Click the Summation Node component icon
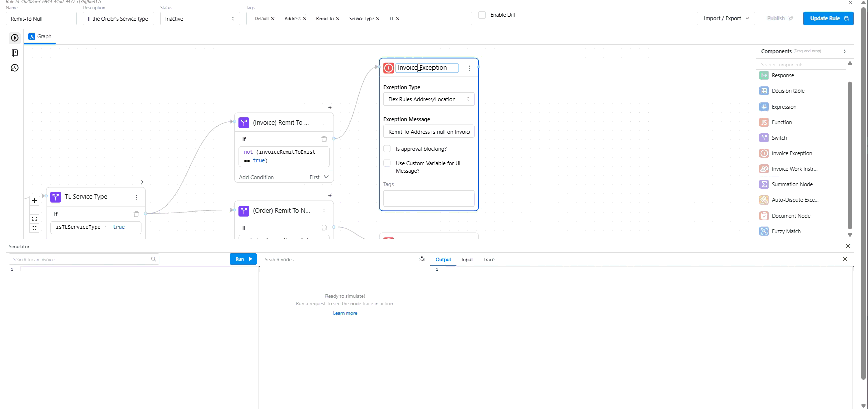 pyautogui.click(x=764, y=184)
